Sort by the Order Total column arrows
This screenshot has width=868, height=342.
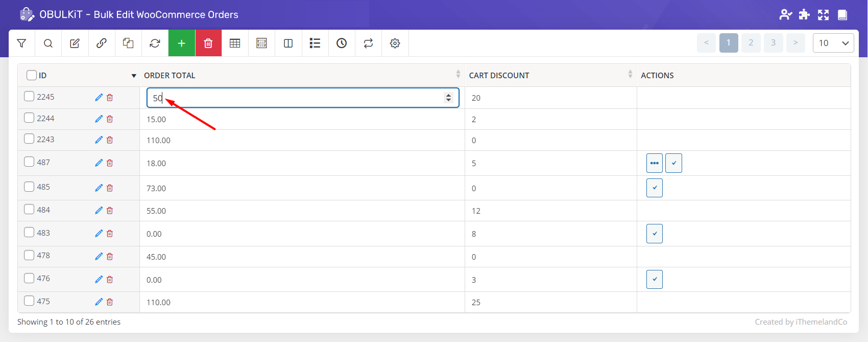coord(458,75)
